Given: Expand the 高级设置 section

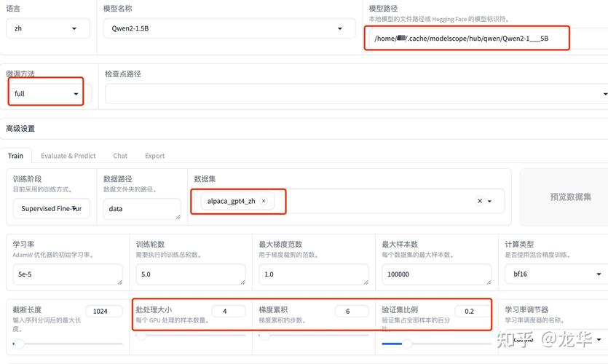Looking at the screenshot, I should coord(304,129).
